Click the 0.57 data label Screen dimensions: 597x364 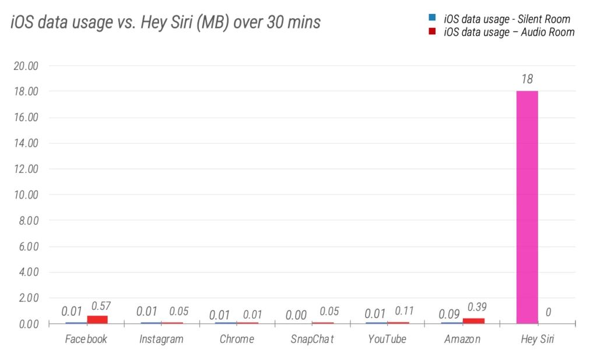click(x=101, y=306)
